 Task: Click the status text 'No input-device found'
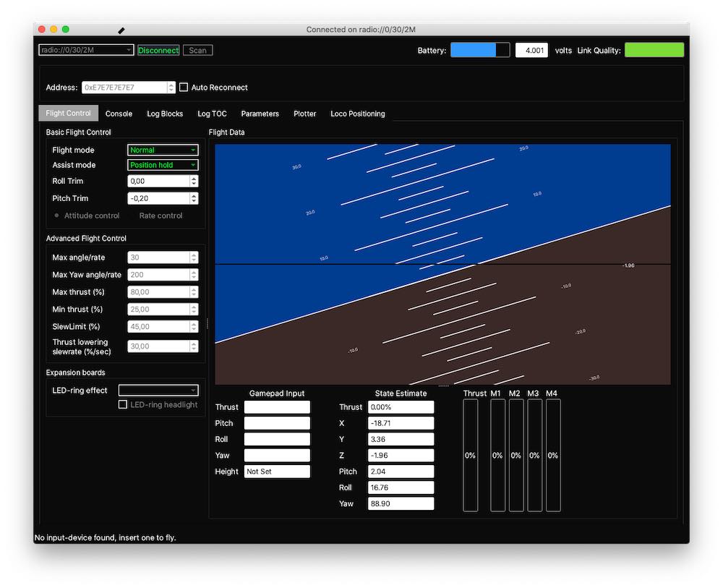(x=105, y=537)
